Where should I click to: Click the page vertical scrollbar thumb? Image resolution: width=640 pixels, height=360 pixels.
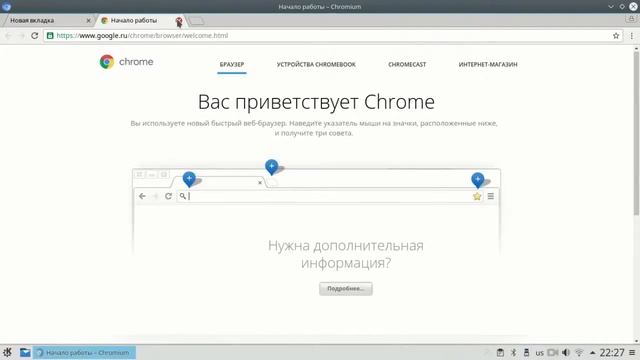point(636,133)
